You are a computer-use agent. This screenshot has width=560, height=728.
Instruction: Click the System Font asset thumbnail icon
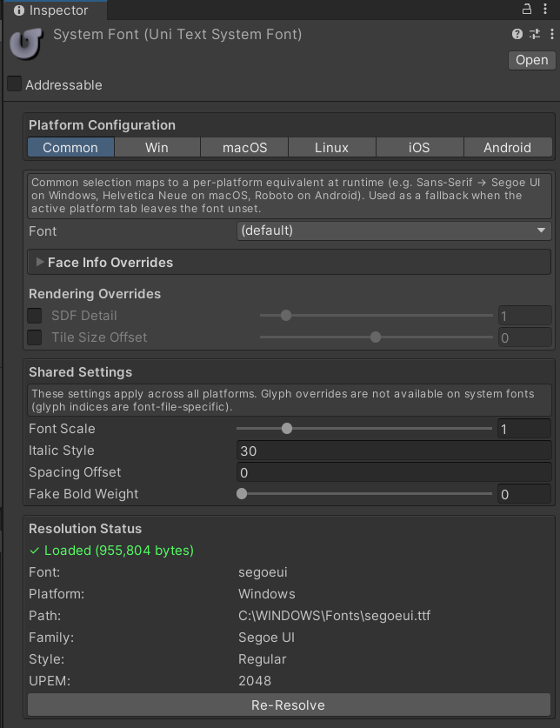(x=26, y=43)
